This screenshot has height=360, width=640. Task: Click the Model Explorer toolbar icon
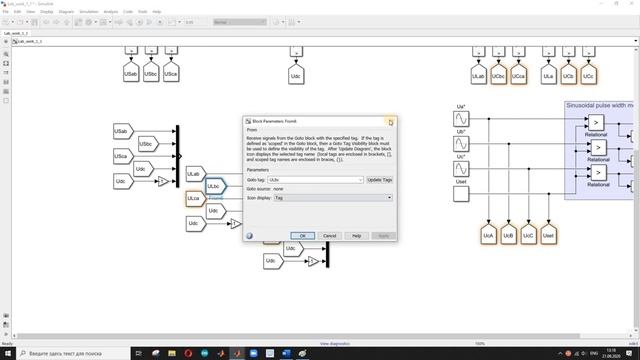pyautogui.click(x=102, y=22)
